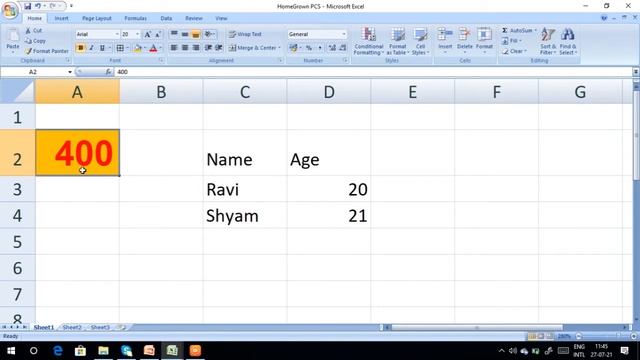Image resolution: width=640 pixels, height=360 pixels.
Task: Open the View ribbon tab
Action: (x=221, y=18)
